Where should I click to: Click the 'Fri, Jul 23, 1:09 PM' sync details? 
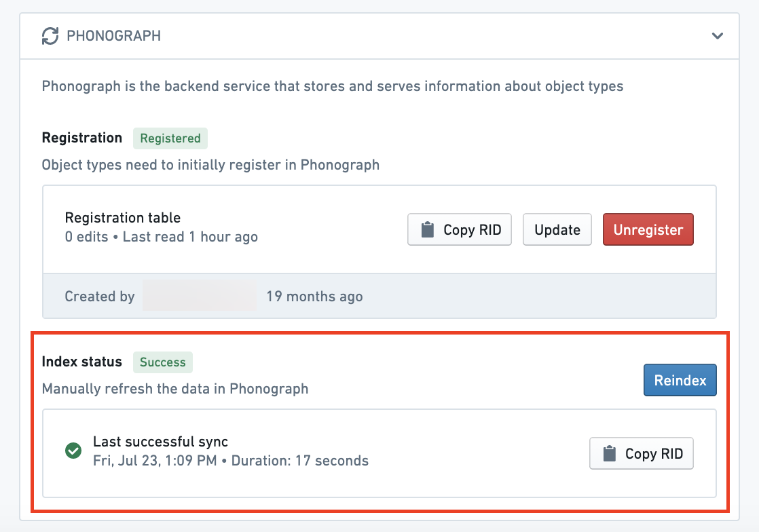[x=230, y=461]
